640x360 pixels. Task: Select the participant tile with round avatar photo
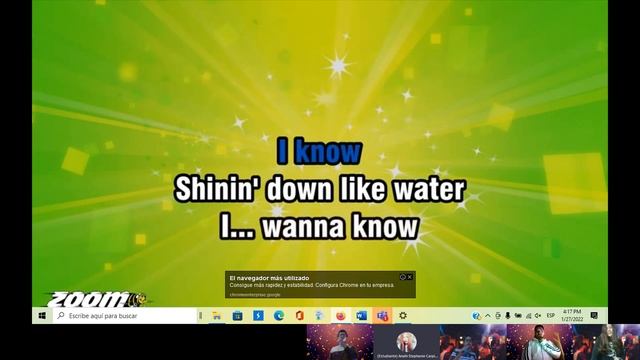407,342
